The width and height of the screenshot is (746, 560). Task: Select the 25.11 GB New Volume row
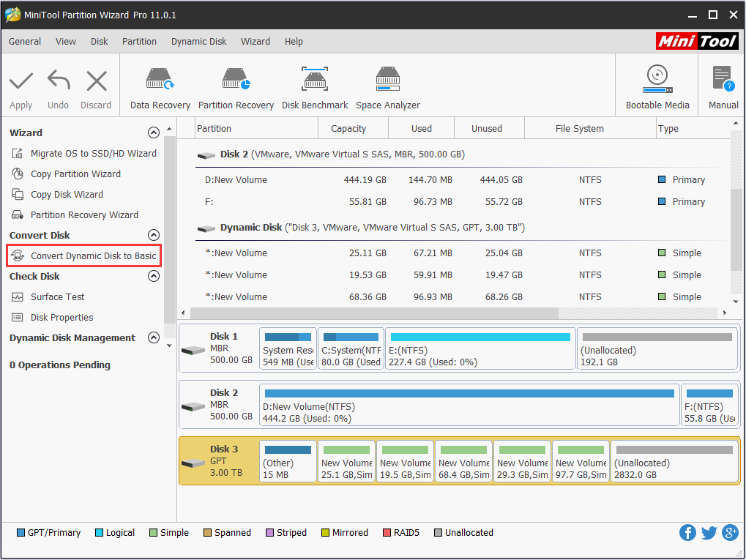(x=461, y=253)
